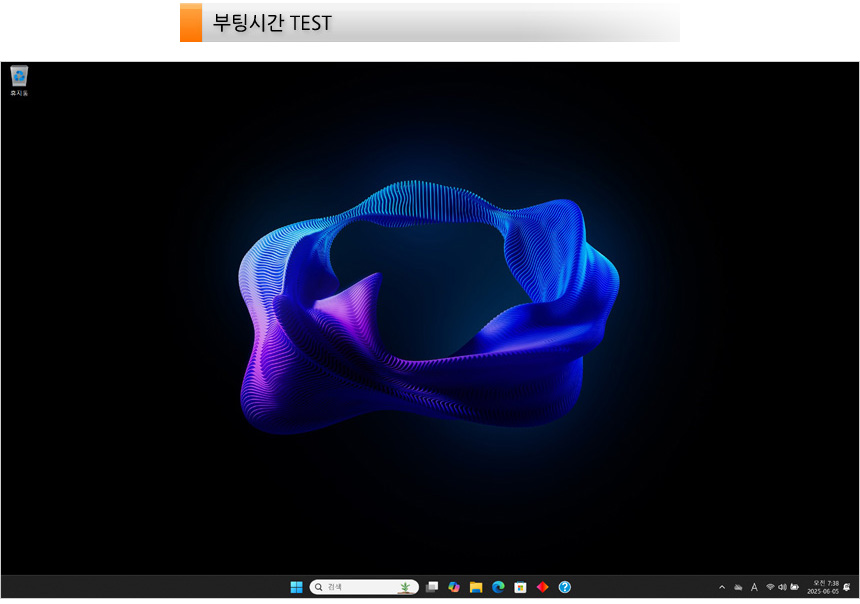Open the Windows Start menu

296,587
